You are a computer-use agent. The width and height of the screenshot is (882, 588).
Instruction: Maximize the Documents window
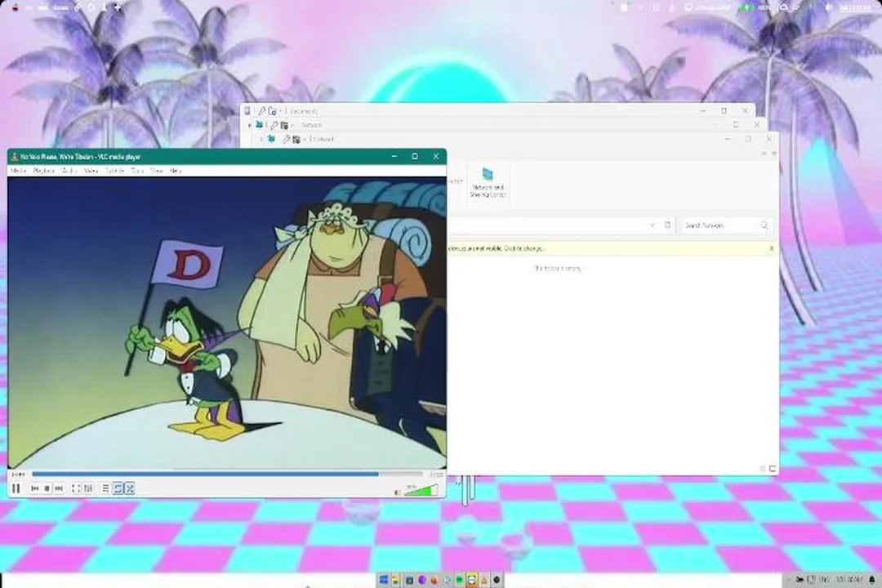(724, 111)
